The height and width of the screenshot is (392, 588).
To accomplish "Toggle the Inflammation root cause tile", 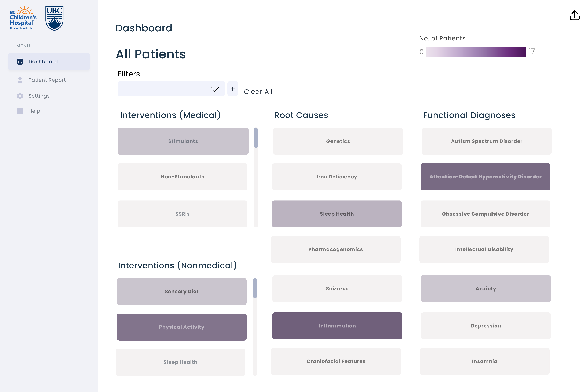I will coord(337,326).
